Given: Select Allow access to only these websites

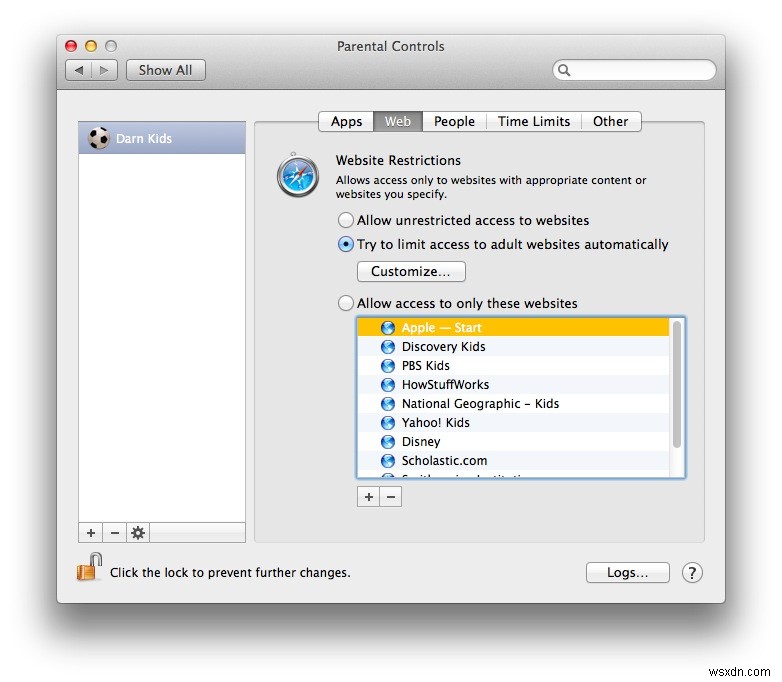Looking at the screenshot, I should (346, 303).
